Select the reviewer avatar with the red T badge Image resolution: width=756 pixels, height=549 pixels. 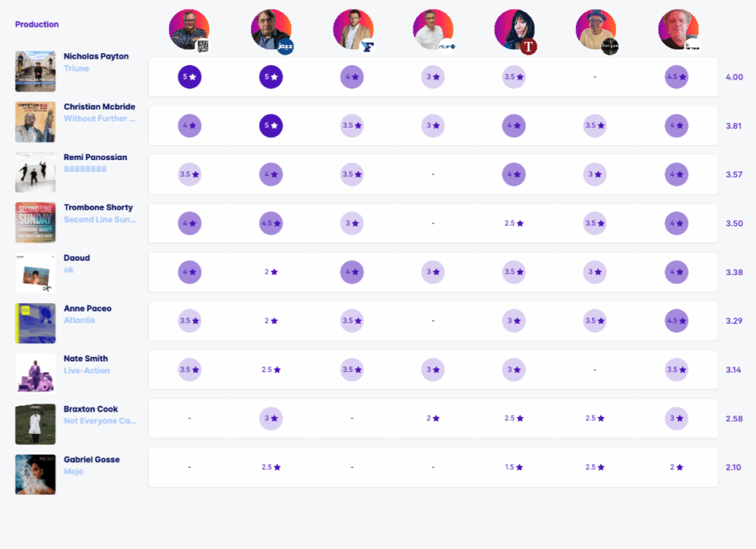(515, 30)
